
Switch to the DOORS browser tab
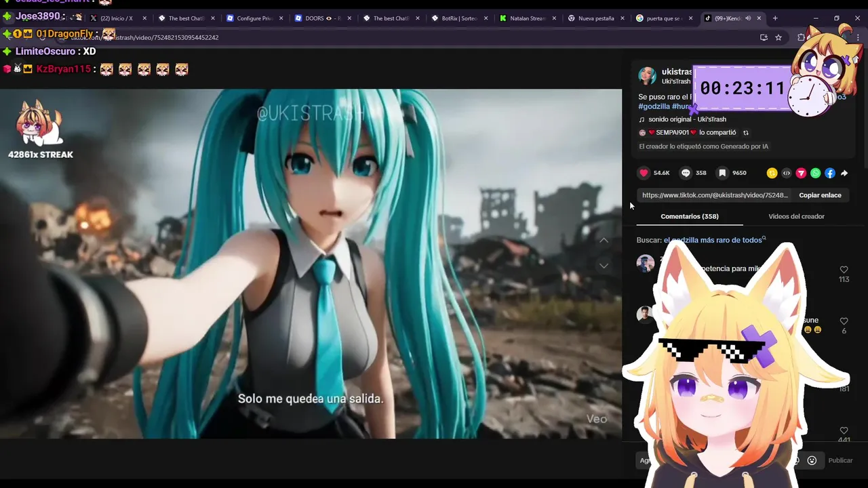pyautogui.click(x=323, y=18)
